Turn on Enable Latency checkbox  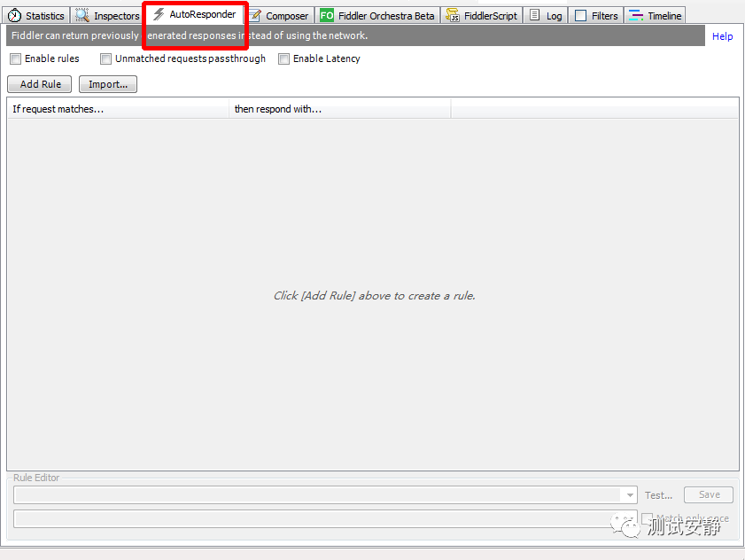283,58
